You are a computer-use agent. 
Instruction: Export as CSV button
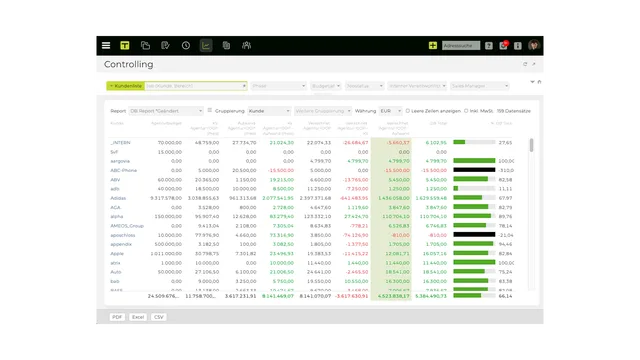pyautogui.click(x=158, y=317)
